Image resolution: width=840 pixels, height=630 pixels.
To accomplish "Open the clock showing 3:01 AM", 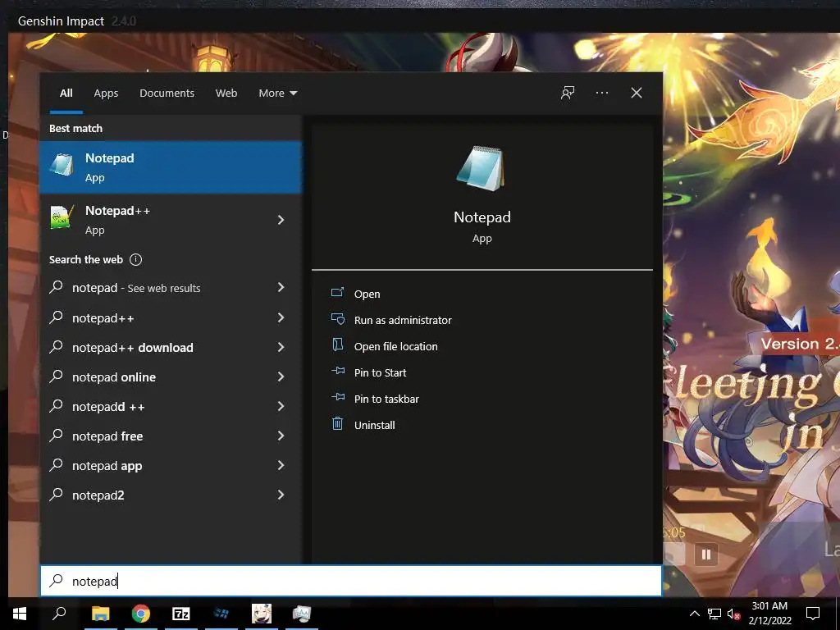I will [x=769, y=614].
